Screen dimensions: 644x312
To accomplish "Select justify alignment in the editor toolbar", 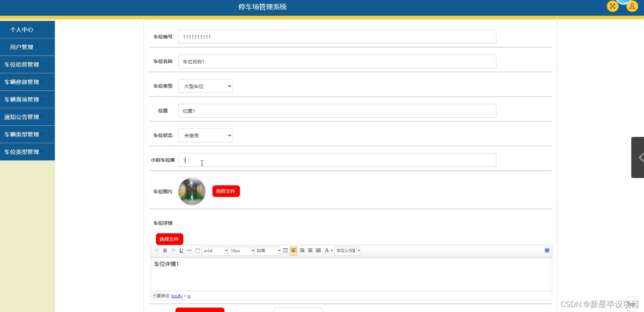I will point(318,250).
